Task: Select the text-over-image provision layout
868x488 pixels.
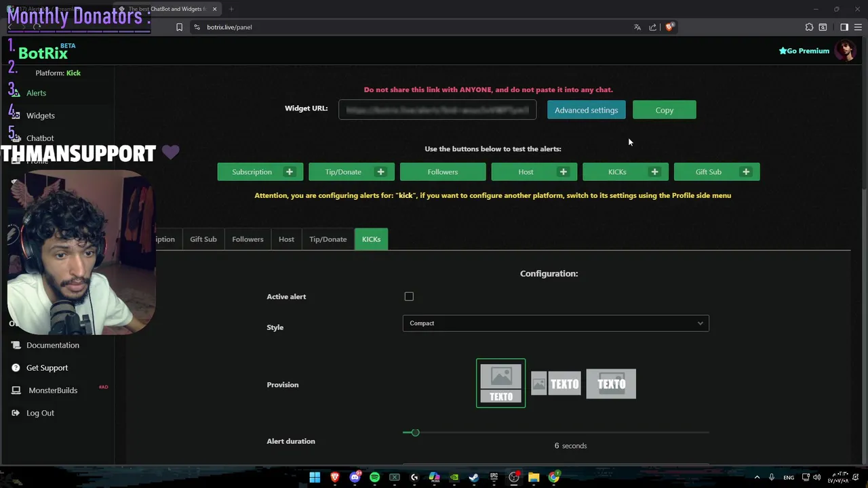Action: (611, 384)
